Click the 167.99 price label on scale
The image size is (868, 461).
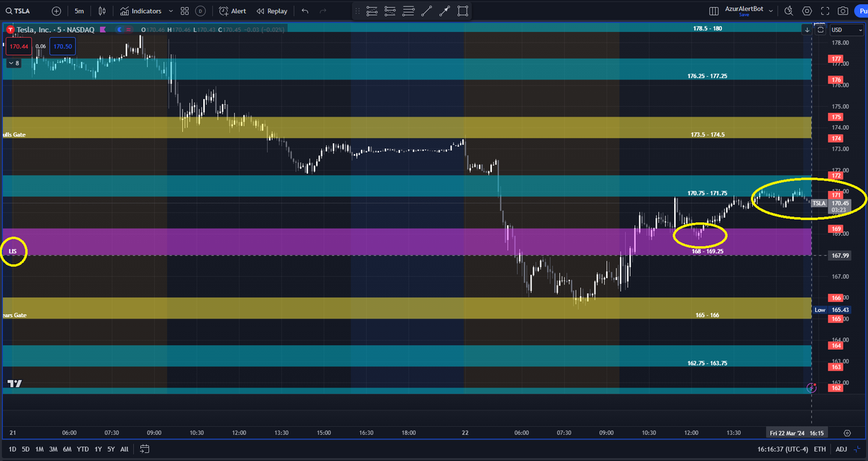[x=840, y=255]
